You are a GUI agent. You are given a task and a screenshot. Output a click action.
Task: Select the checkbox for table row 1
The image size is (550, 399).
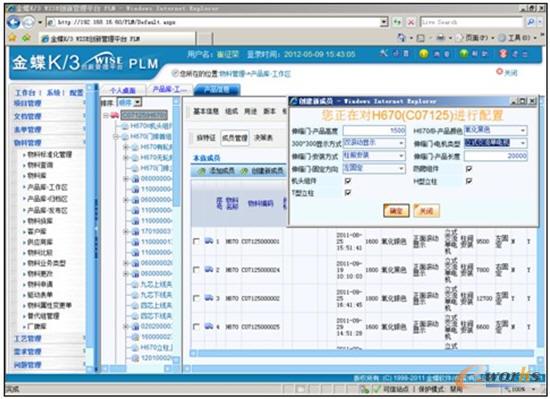(196, 241)
